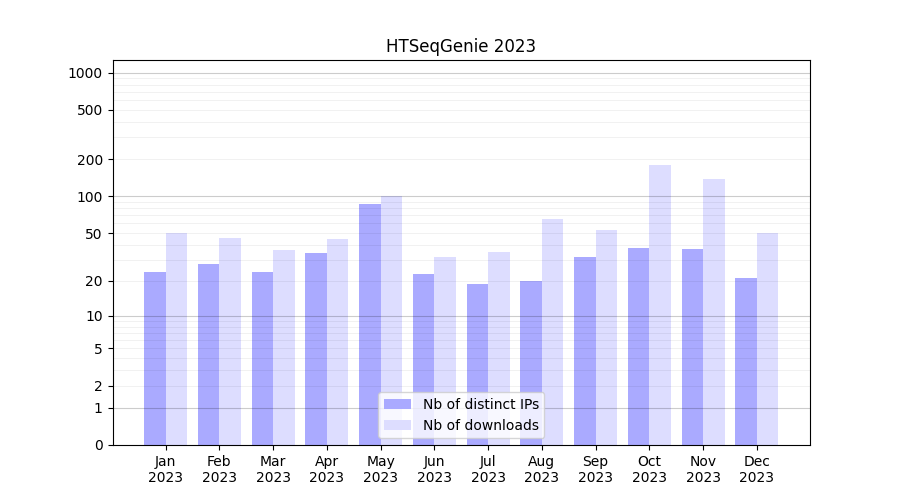Select the November downloads bar

pyautogui.click(x=714, y=312)
